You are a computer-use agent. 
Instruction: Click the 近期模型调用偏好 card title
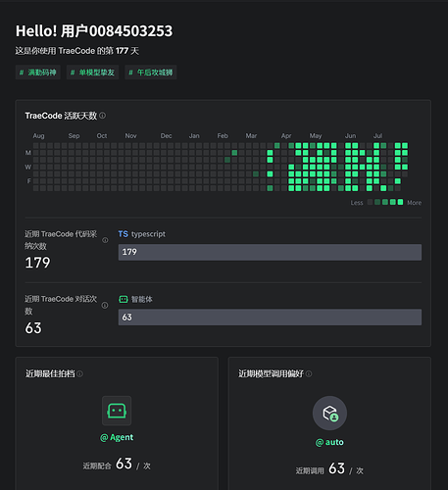coord(271,373)
